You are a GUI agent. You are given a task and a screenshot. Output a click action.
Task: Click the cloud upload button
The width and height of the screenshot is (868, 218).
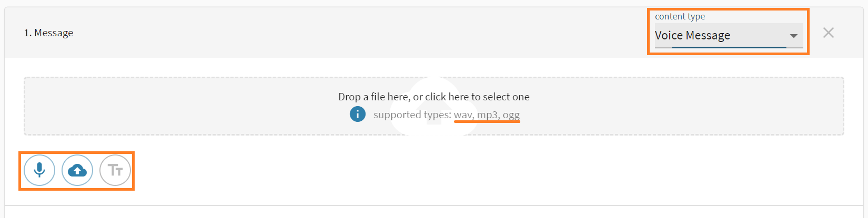(x=77, y=170)
